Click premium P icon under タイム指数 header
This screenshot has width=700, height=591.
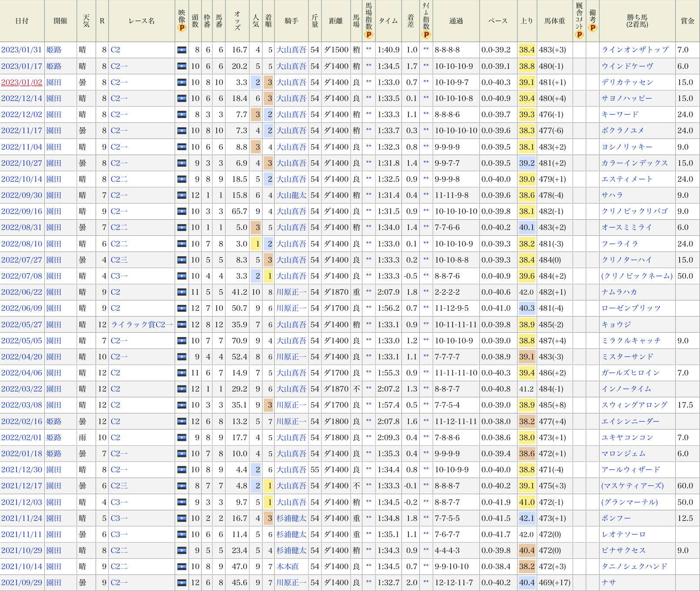tap(426, 35)
